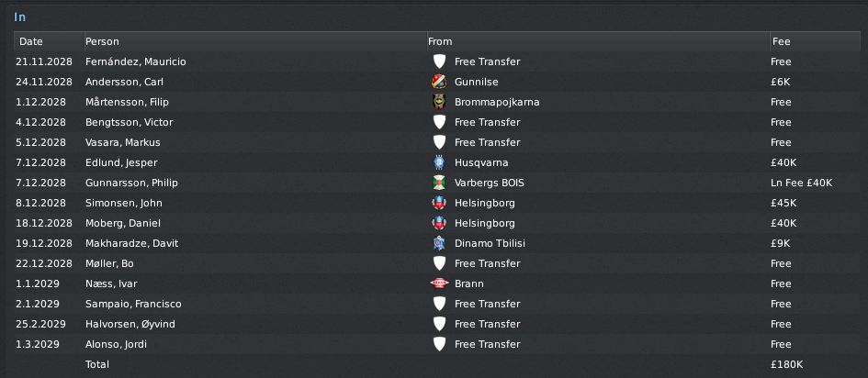Click Helsingborg badge in John Simonsen row
This screenshot has width=868, height=378.
coord(439,203)
